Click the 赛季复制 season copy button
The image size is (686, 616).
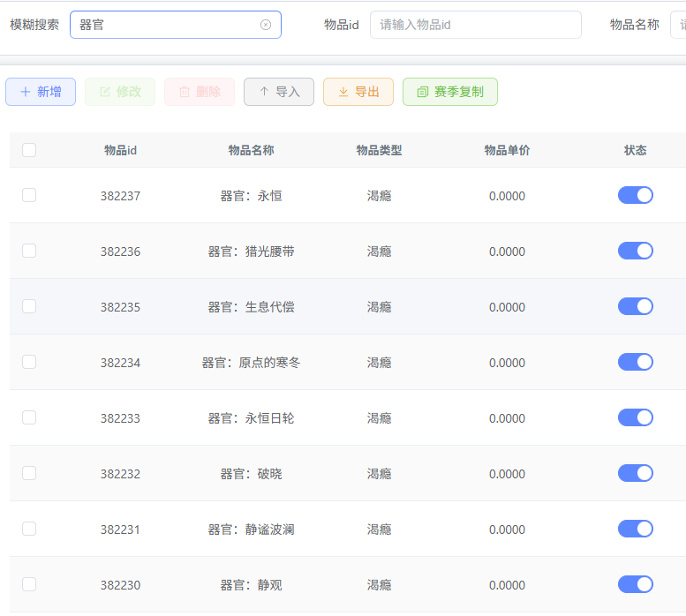449,92
